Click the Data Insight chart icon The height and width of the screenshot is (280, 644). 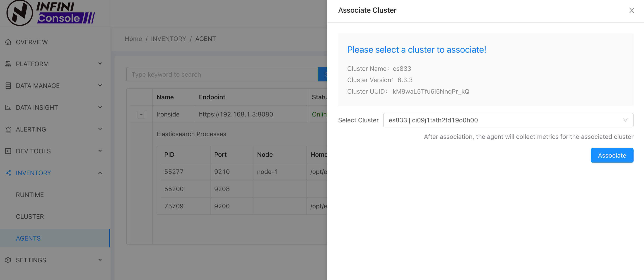coord(8,108)
